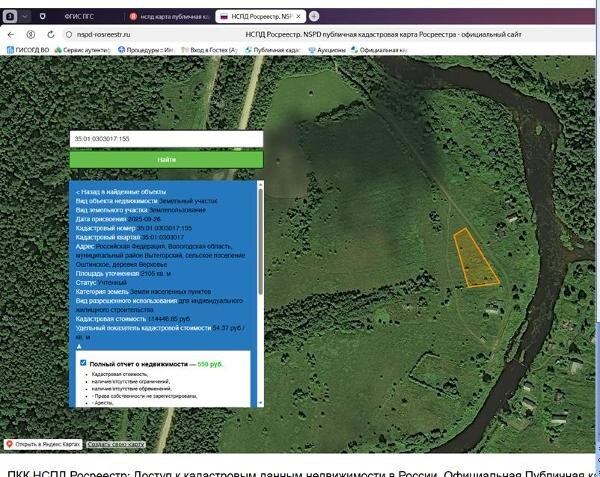Click the Статус Учтенный row

coord(101,283)
